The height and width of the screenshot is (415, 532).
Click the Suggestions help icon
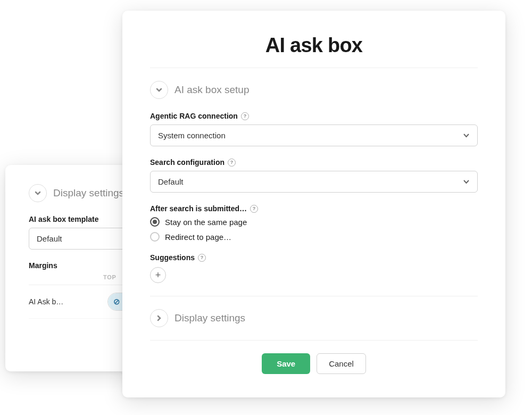pyautogui.click(x=202, y=258)
